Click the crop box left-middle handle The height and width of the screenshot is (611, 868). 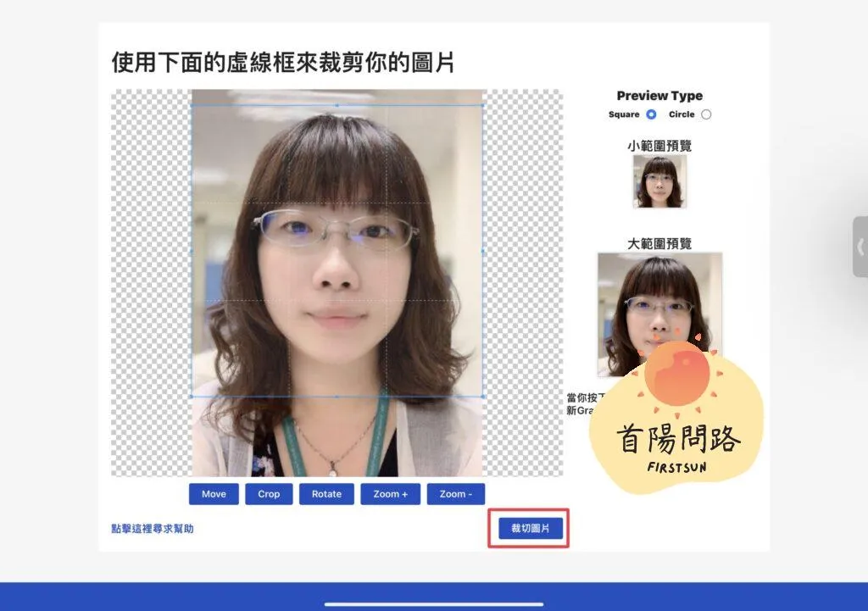pos(192,251)
